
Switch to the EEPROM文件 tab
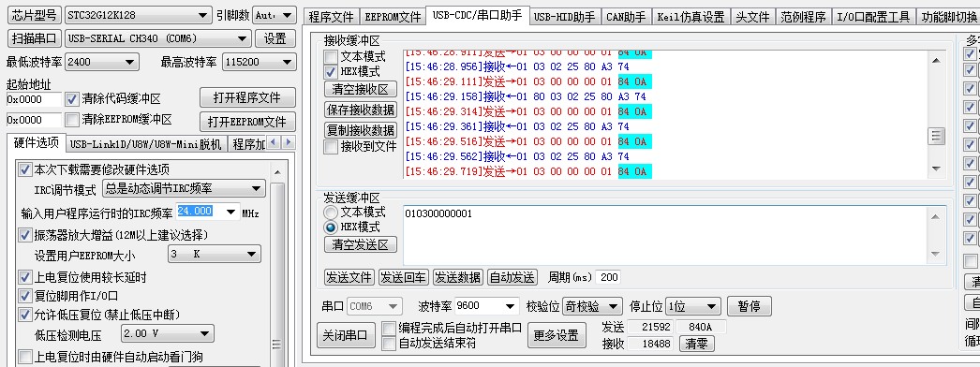(x=393, y=17)
